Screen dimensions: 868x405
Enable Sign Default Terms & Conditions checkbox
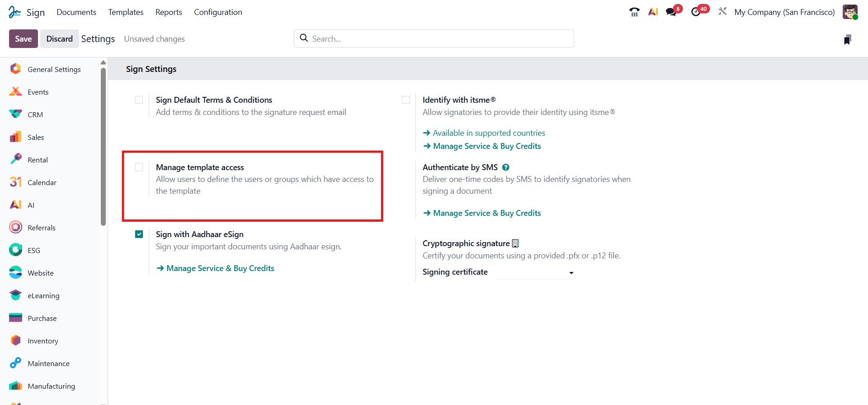(x=139, y=100)
